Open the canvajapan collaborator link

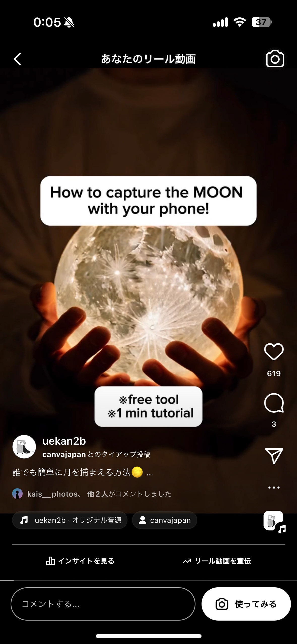(64, 454)
